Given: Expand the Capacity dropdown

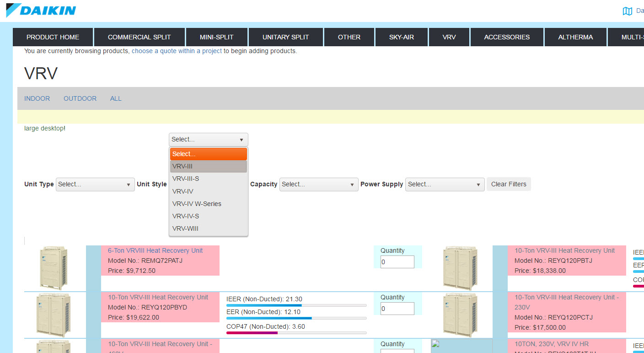Looking at the screenshot, I should tap(319, 185).
